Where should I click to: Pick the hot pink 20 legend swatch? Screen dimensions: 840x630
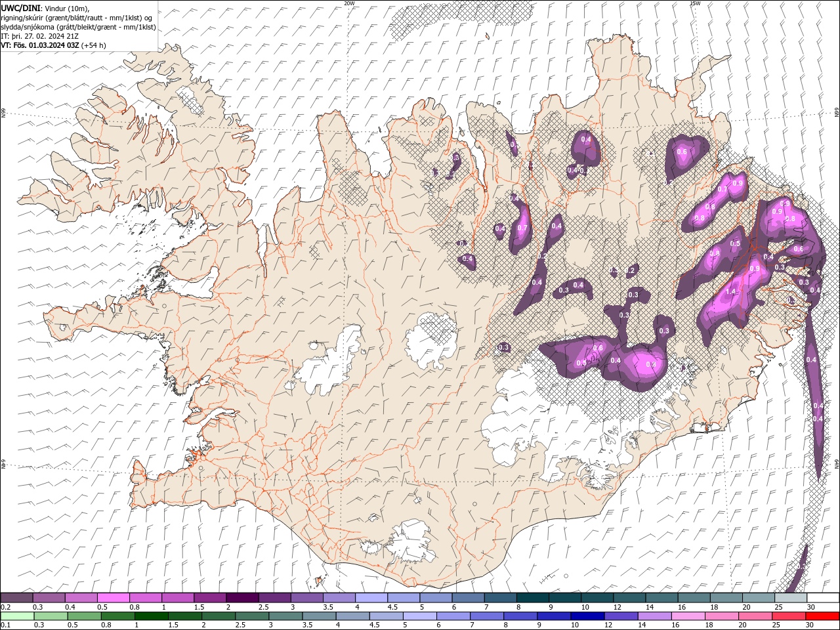[x=755, y=616]
